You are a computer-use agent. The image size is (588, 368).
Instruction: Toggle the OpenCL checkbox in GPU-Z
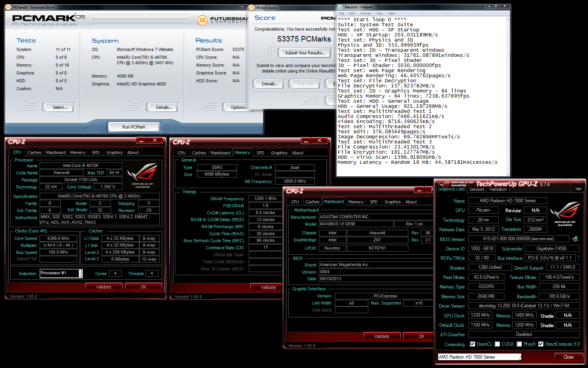pos(472,344)
